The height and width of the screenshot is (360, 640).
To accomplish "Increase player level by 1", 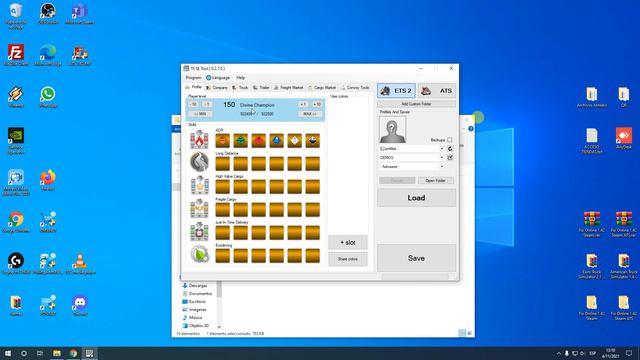I will click(x=303, y=104).
